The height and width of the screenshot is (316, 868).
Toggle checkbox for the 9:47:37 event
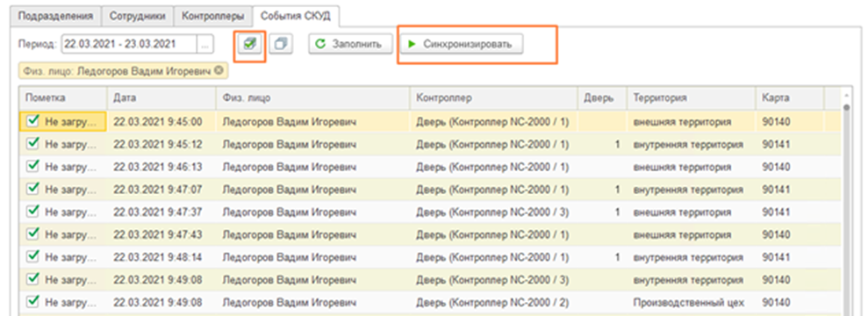[33, 212]
